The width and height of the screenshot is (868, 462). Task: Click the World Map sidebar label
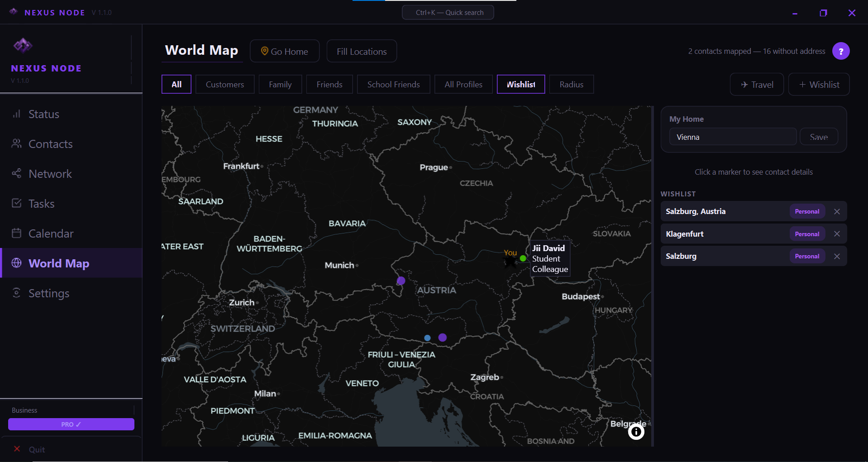[x=59, y=263]
